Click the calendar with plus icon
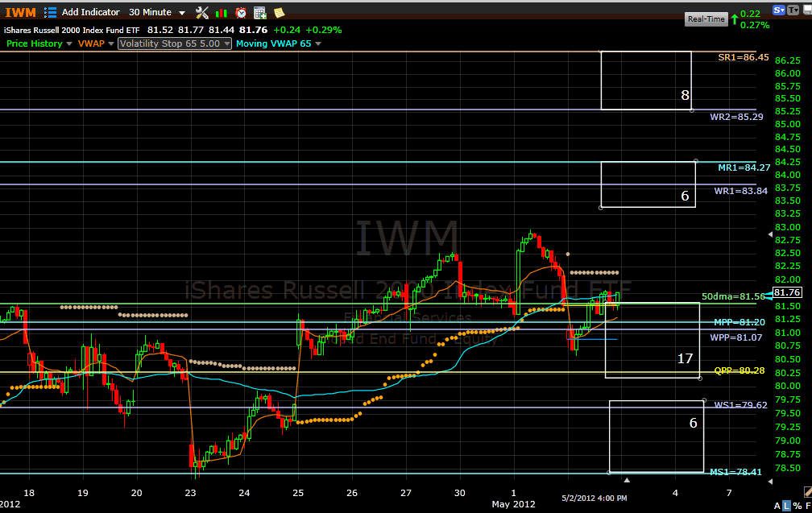The width and height of the screenshot is (812, 513). click(x=260, y=13)
